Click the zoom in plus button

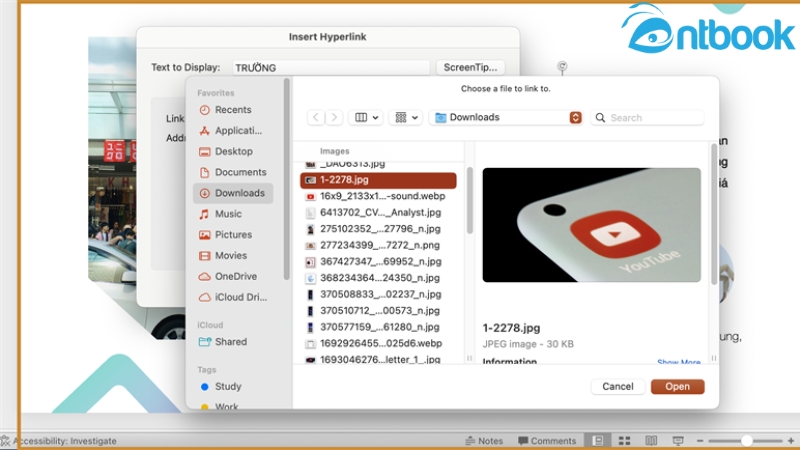(791, 441)
